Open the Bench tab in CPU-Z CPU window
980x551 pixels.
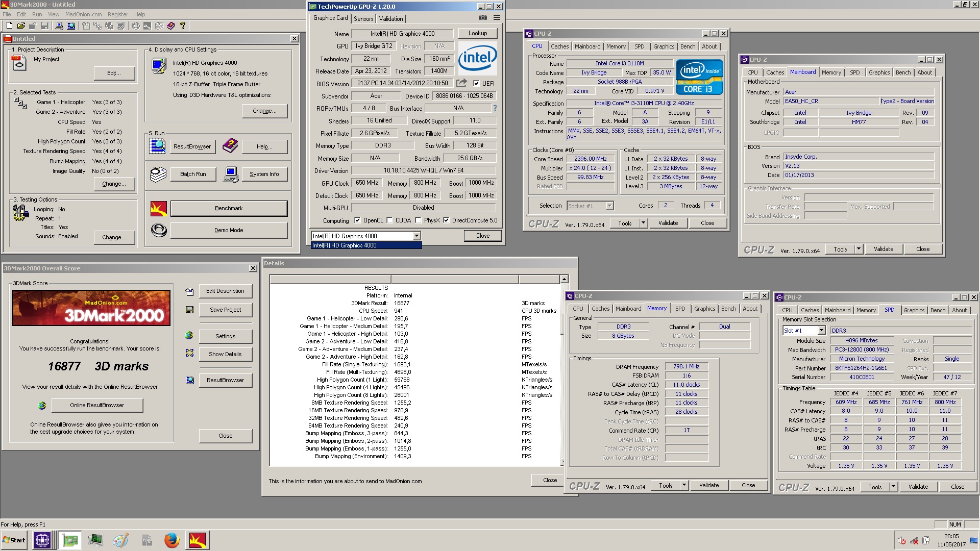tap(688, 46)
